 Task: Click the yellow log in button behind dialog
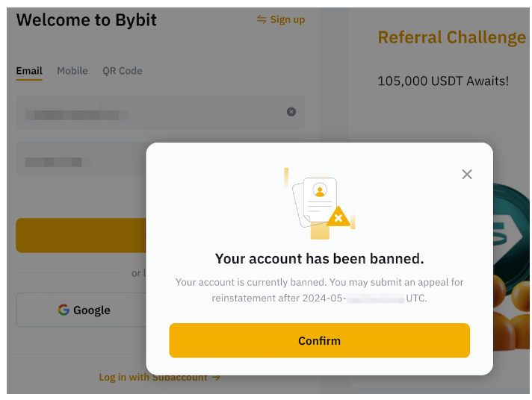click(x=80, y=235)
